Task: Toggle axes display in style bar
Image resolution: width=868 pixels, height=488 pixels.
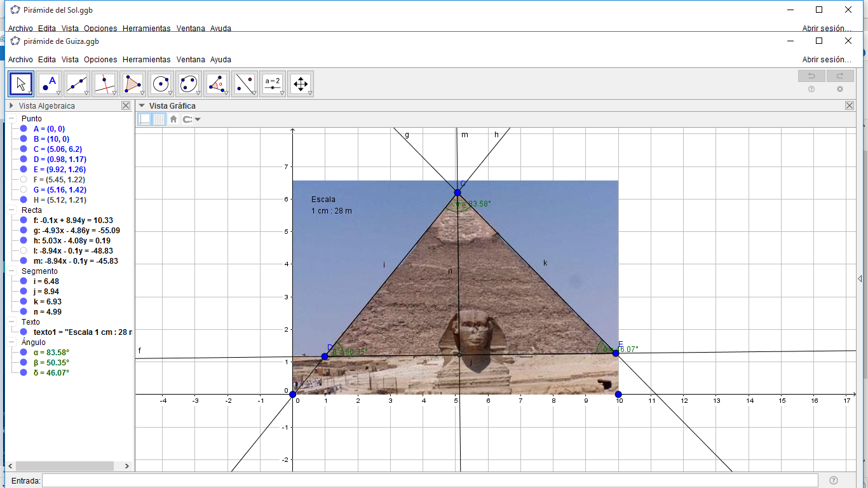Action: [x=145, y=119]
